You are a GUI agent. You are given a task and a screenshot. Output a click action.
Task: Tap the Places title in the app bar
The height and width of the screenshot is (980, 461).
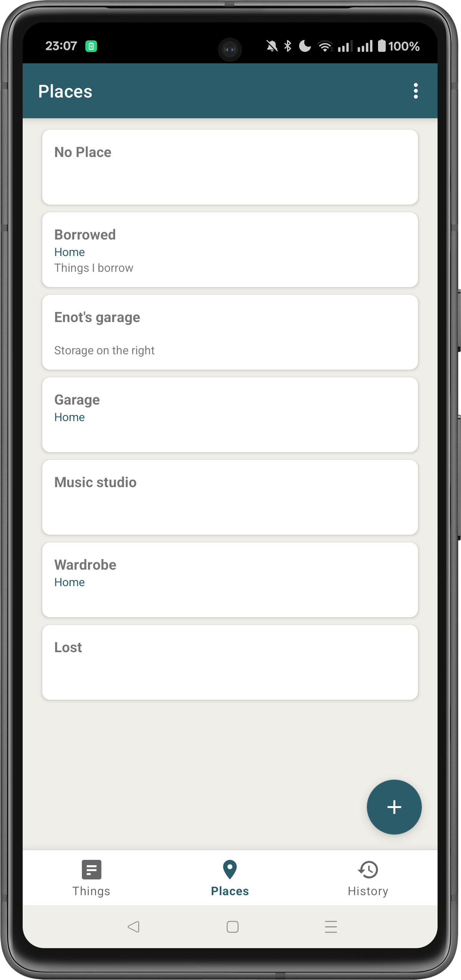(65, 91)
